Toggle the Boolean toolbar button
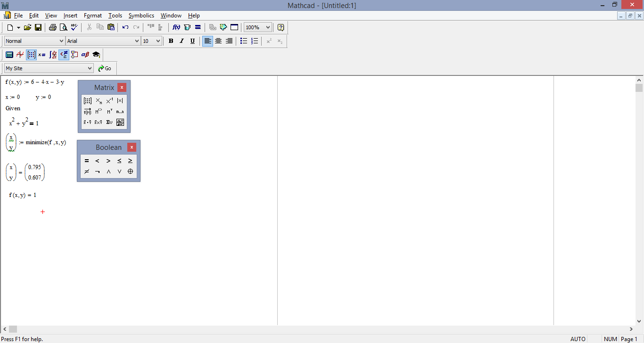 [x=64, y=55]
